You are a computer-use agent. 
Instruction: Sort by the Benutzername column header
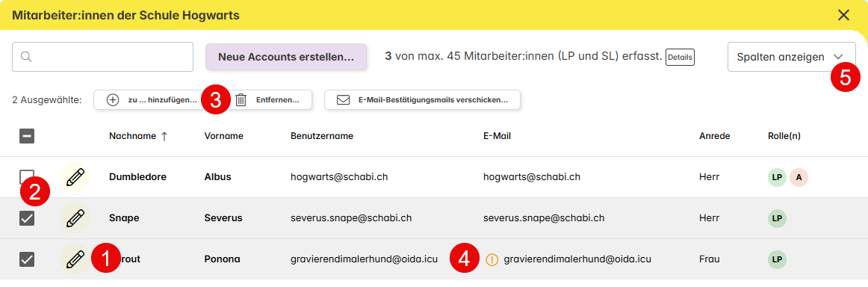(322, 136)
